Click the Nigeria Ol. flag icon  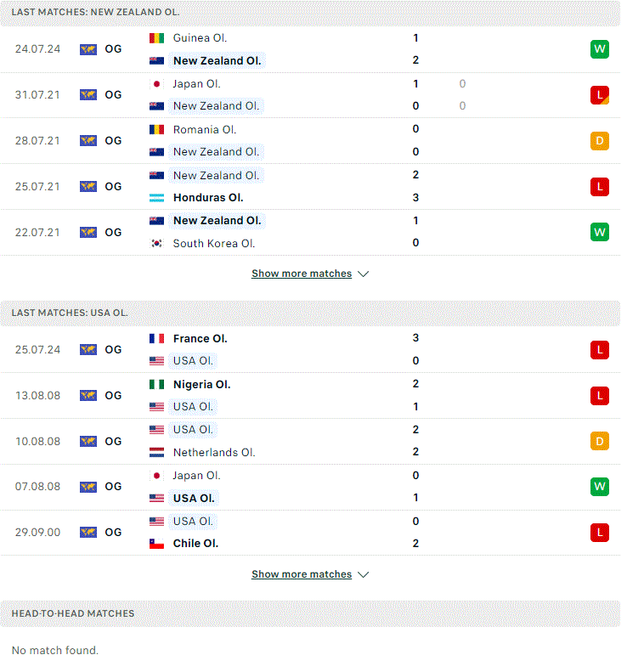[x=156, y=385]
